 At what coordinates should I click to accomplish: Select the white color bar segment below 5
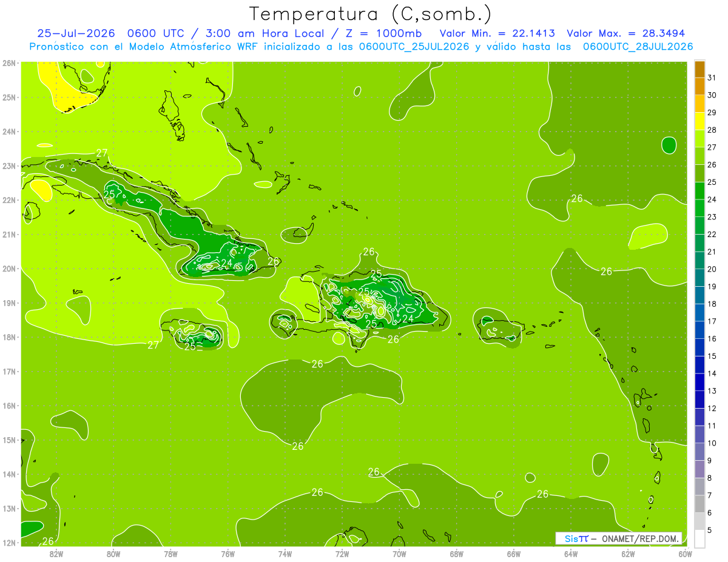pyautogui.click(x=699, y=538)
